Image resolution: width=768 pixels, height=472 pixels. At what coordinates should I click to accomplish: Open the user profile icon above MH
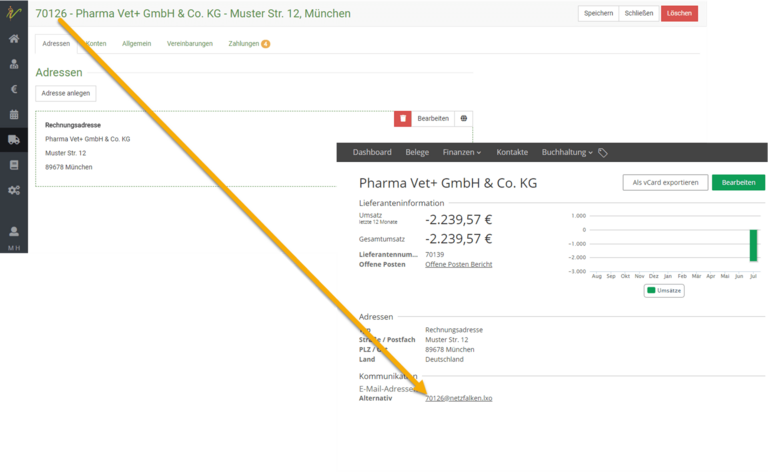click(14, 231)
